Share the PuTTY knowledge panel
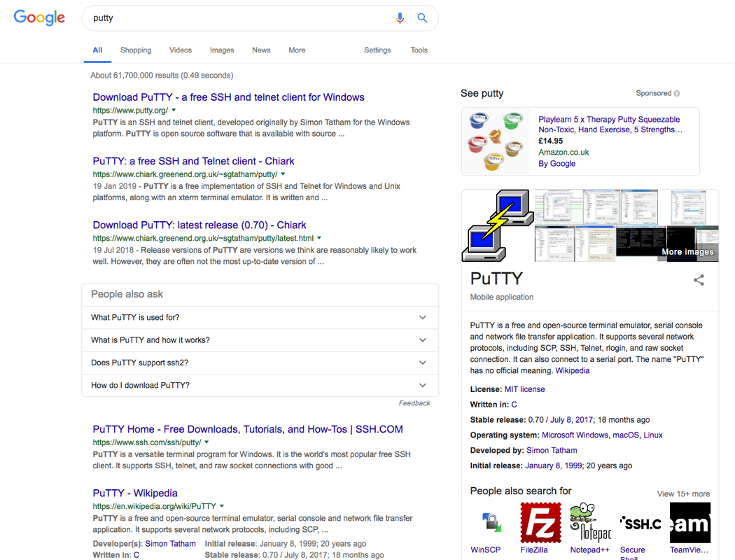The image size is (735, 560). 699,280
